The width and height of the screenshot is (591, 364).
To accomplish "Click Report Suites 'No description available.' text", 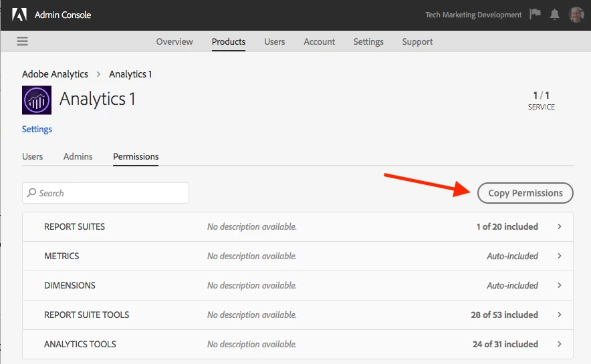I will (252, 226).
